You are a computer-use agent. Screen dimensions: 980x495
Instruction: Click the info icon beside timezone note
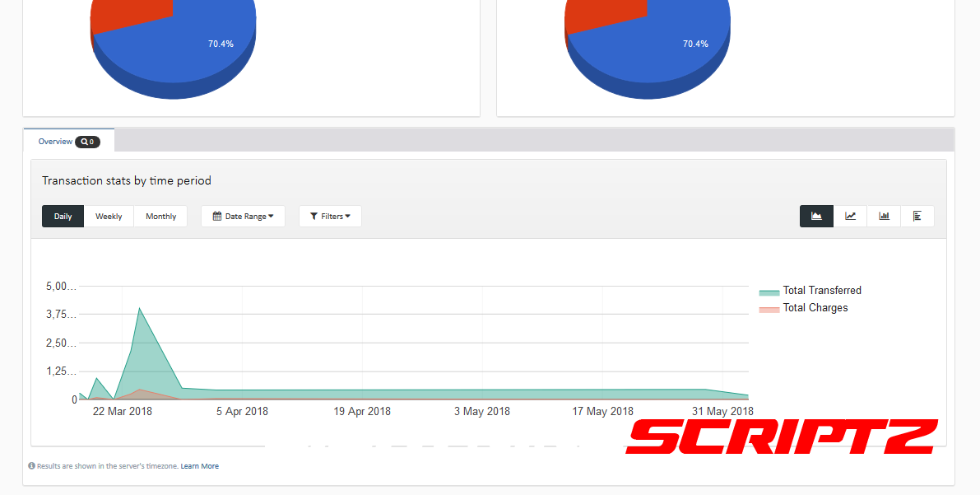(x=32, y=466)
